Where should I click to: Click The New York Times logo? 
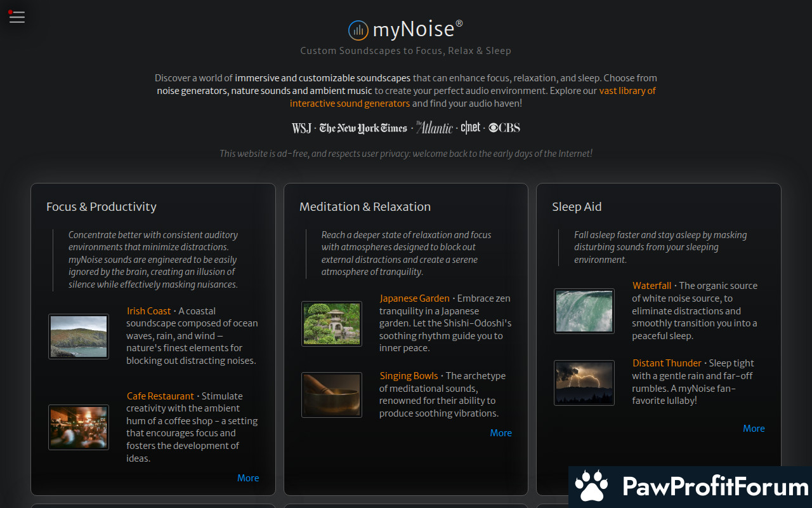click(x=363, y=128)
